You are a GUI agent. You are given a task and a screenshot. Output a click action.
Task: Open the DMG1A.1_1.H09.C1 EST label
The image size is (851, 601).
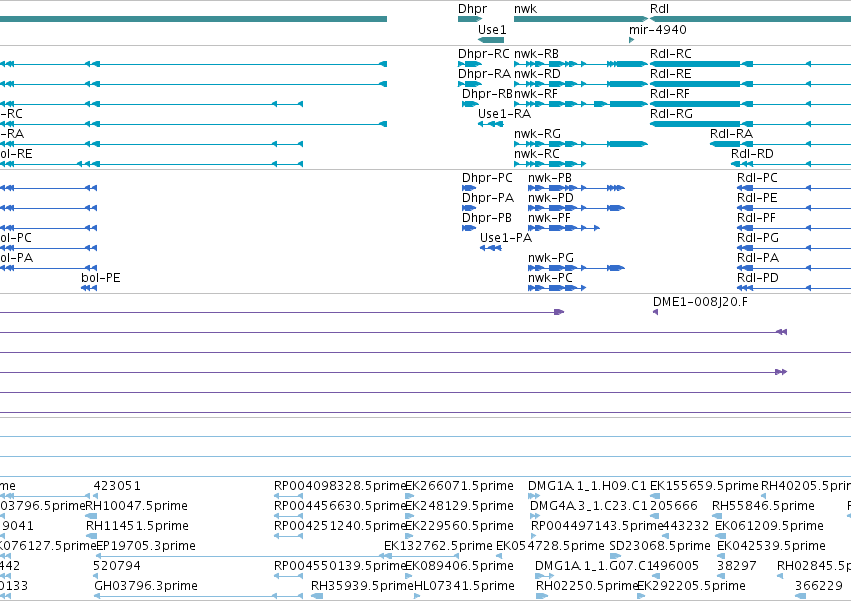587,486
